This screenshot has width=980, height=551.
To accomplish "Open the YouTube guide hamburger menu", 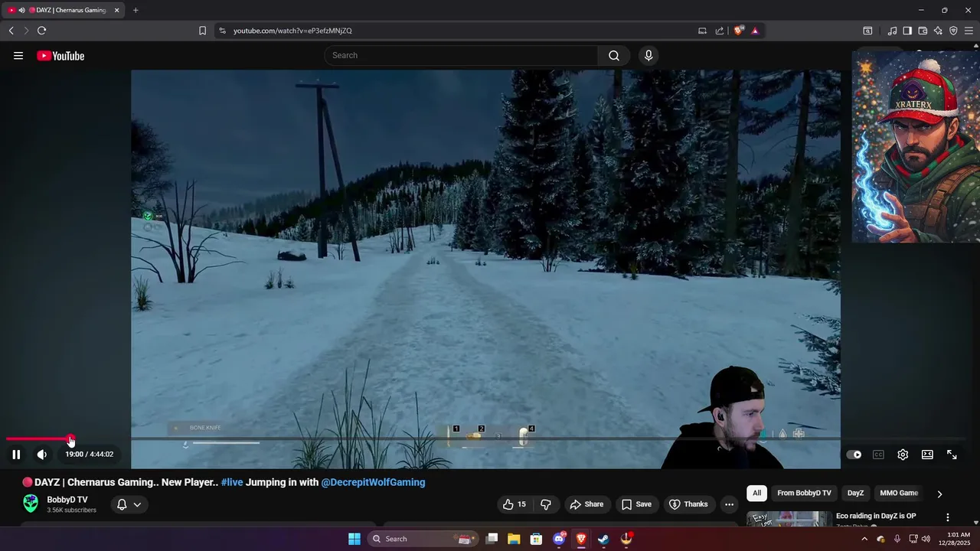I will (18, 56).
